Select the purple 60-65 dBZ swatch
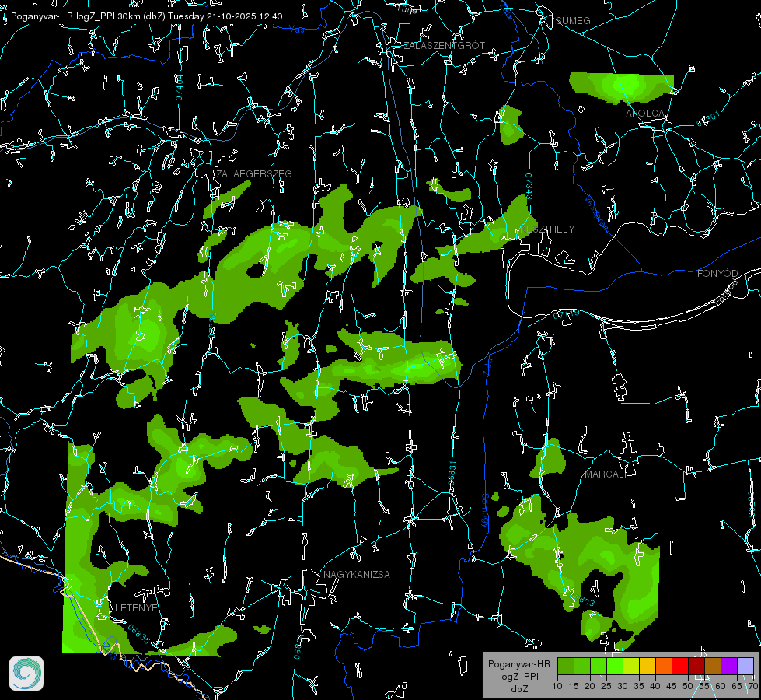Screen dimensions: 761x700 click(x=729, y=666)
